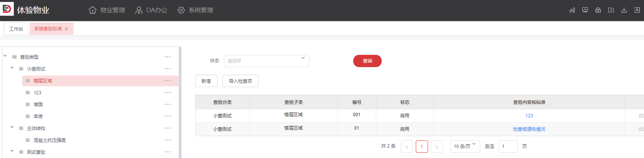644x158 pixels.
Task: Open the lock screen icon
Action: (x=598, y=10)
